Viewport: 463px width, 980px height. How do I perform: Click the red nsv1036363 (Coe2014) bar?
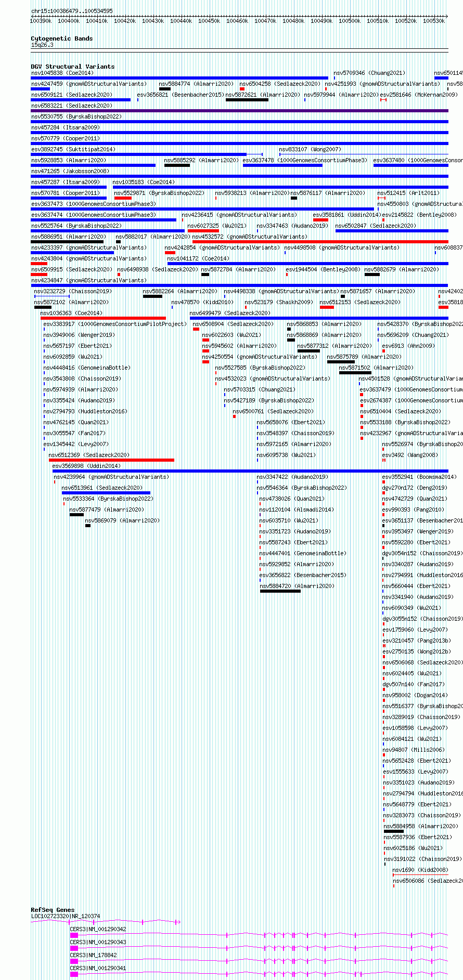tap(103, 318)
